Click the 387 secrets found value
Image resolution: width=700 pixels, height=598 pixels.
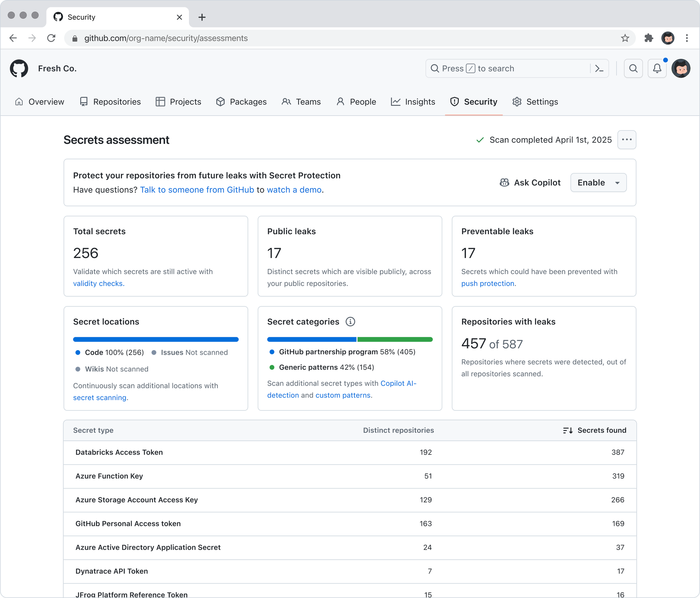click(x=618, y=452)
